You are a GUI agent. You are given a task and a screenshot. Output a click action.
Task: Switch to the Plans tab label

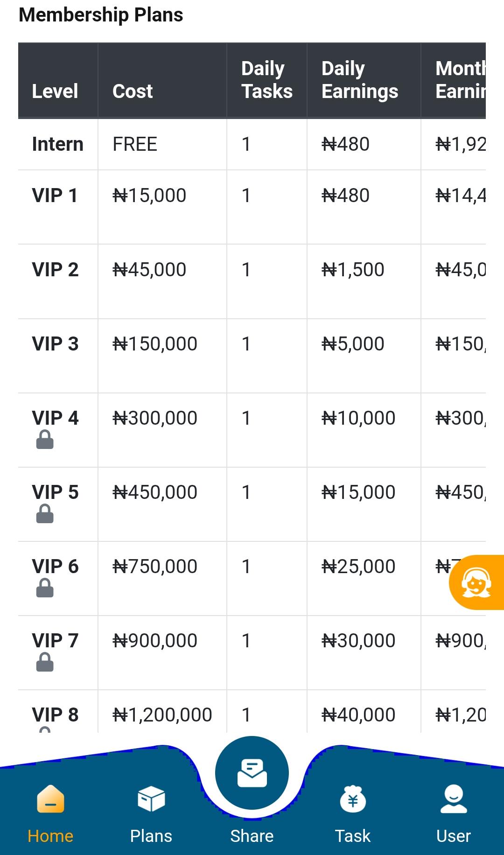[x=151, y=836]
